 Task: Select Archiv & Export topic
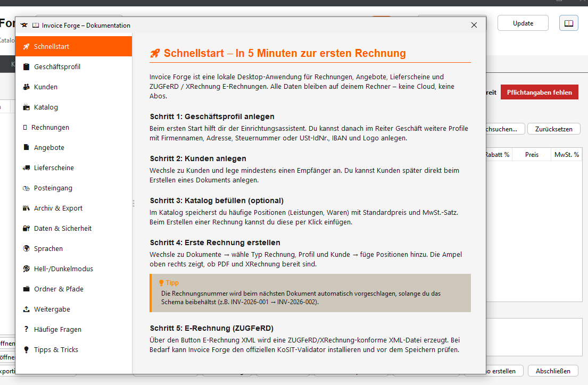[x=74, y=208]
